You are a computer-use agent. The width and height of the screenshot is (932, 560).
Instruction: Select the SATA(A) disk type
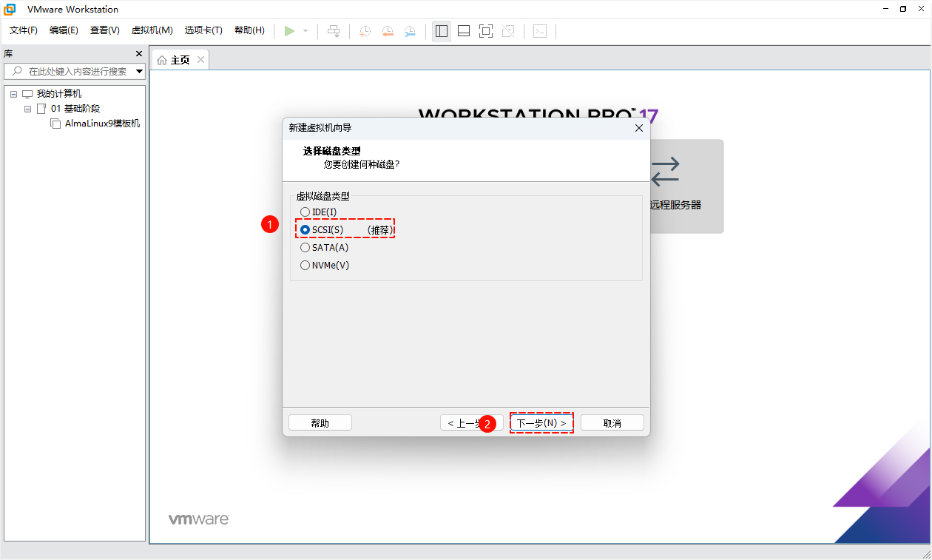pyautogui.click(x=305, y=248)
